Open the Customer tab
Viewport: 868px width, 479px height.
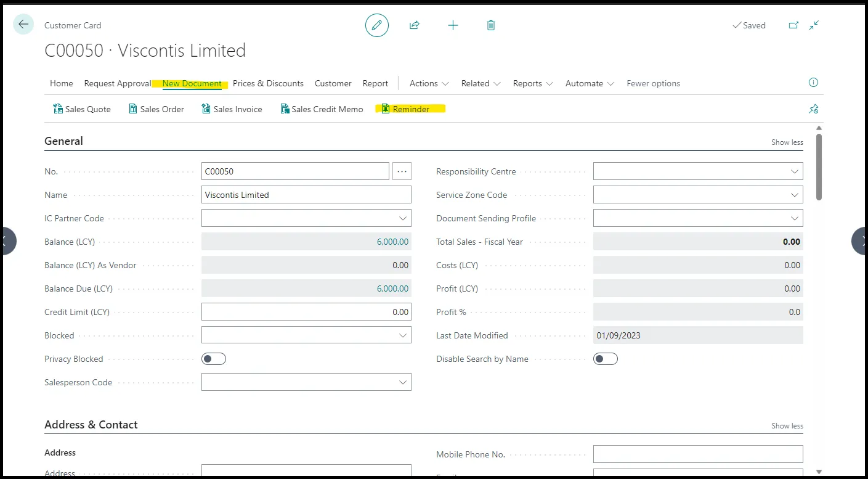pyautogui.click(x=333, y=83)
